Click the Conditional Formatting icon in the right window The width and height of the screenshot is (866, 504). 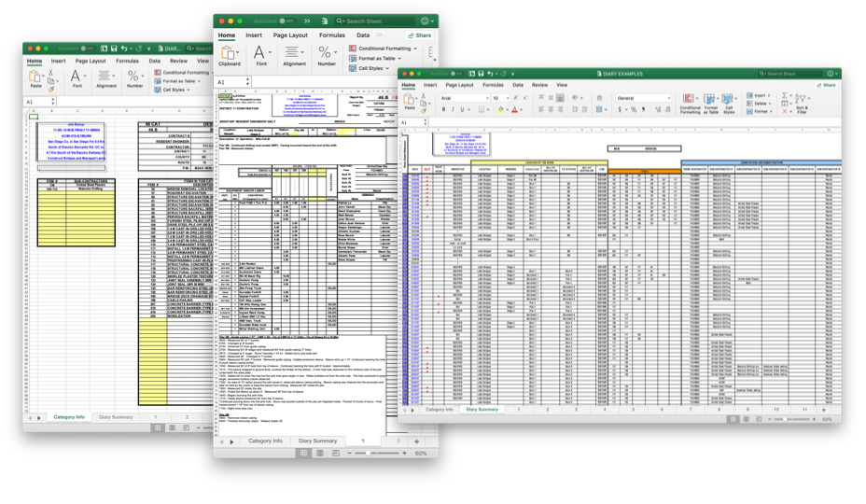(x=690, y=99)
